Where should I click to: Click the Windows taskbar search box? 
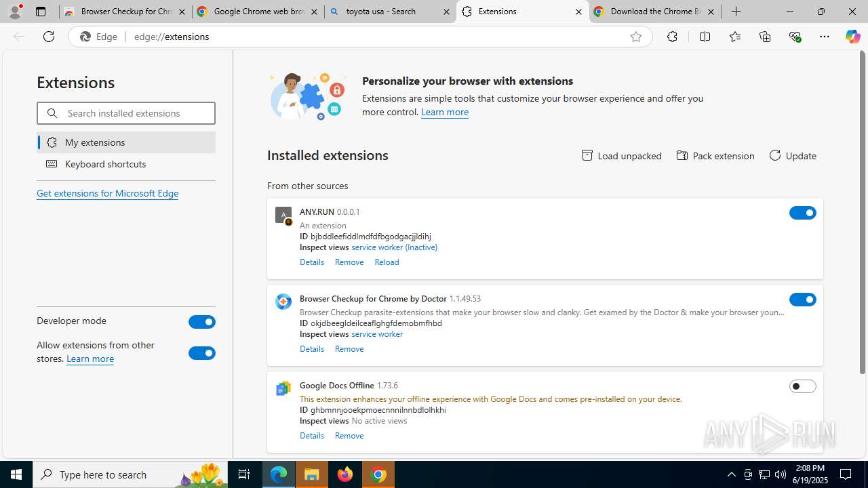click(129, 474)
